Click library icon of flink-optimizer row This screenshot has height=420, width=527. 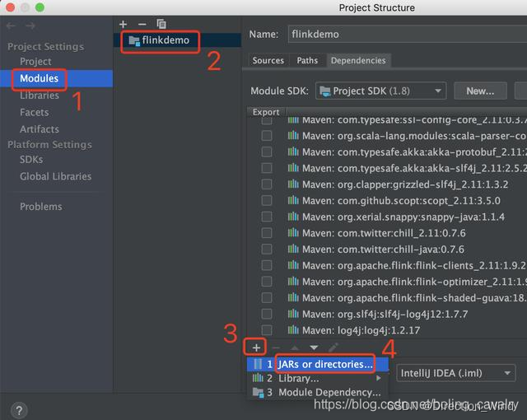click(x=293, y=281)
